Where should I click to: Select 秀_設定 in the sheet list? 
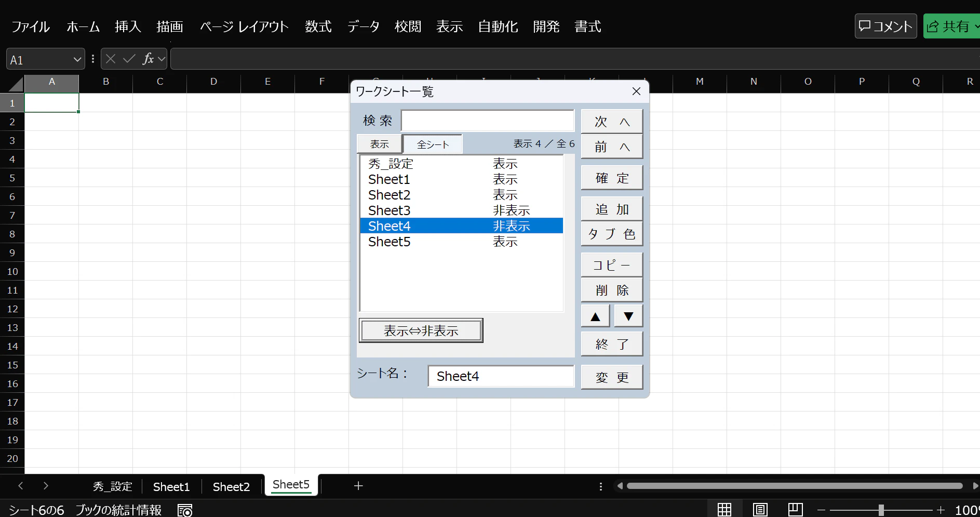(461, 164)
